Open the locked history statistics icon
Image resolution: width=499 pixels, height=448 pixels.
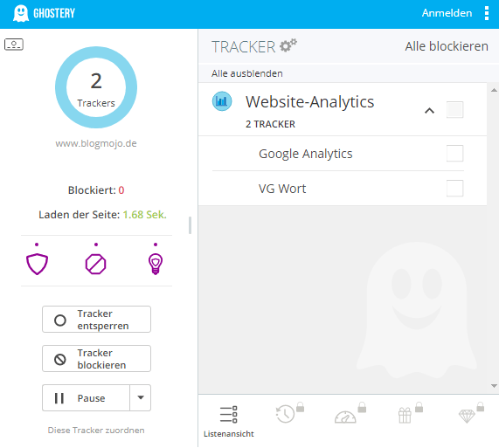coord(289,413)
